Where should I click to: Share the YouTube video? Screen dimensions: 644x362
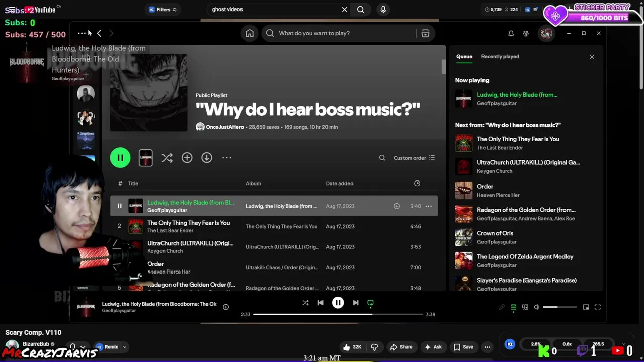[x=401, y=347]
